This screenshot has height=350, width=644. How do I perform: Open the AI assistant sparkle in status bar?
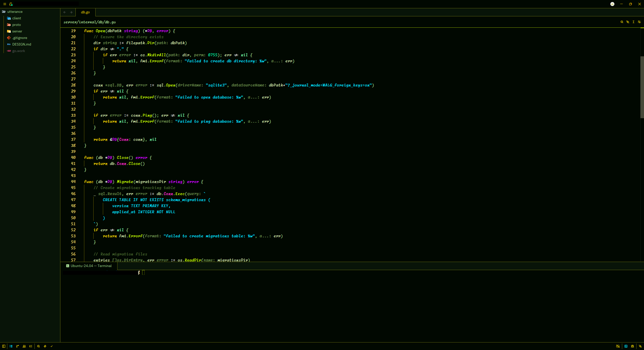(x=640, y=346)
